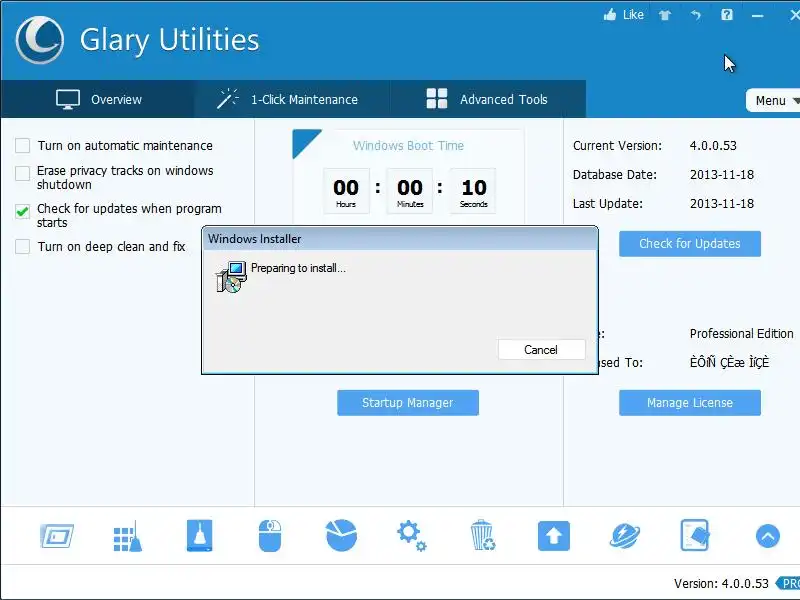
Task: Click the Check for Updates button
Action: [x=690, y=244]
